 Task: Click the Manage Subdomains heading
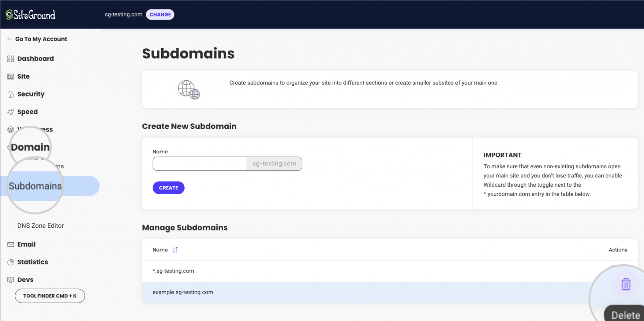185,227
